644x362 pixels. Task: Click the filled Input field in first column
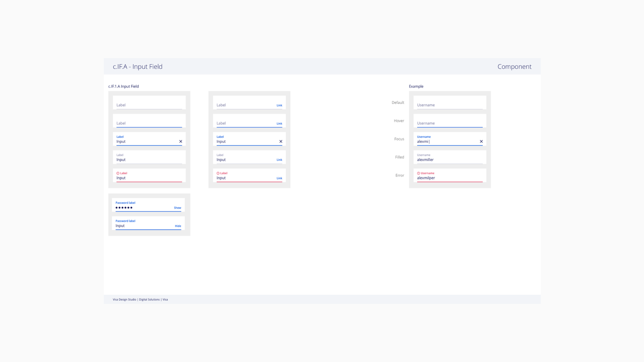149,157
